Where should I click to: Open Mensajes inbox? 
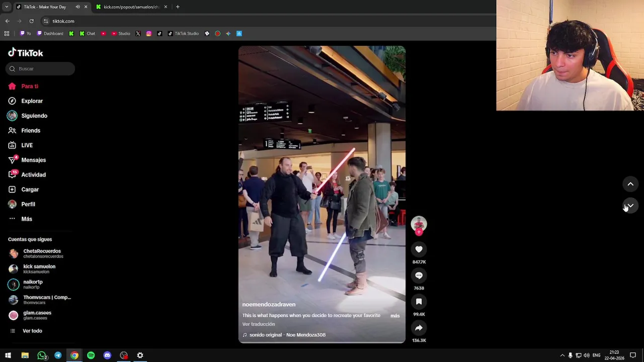click(x=27, y=160)
